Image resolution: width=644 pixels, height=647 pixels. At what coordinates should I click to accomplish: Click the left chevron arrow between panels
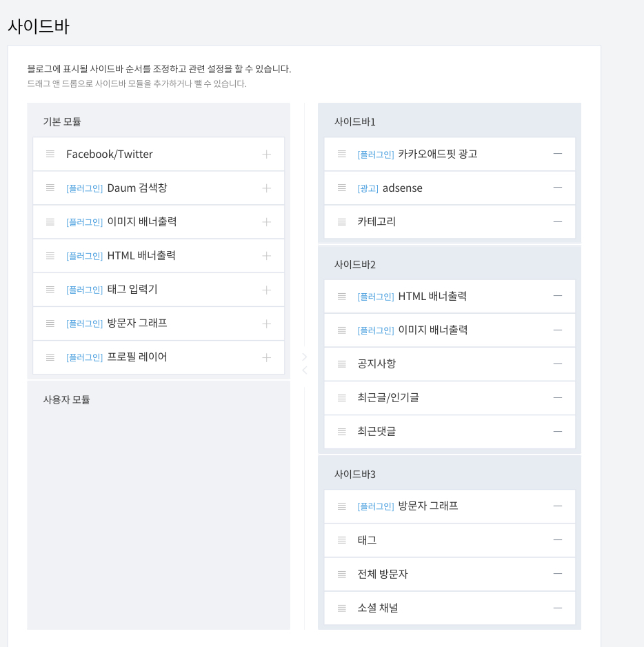(305, 370)
